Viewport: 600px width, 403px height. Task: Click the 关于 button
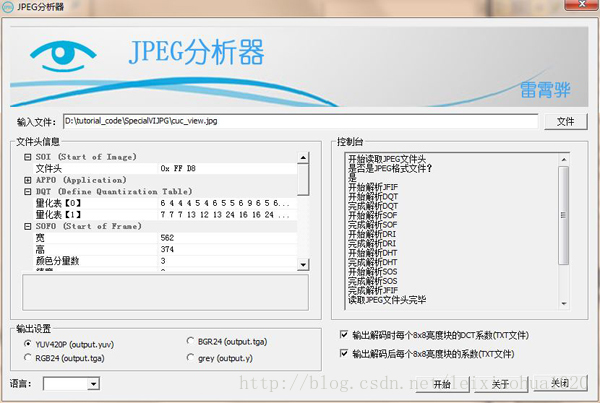pos(501,384)
